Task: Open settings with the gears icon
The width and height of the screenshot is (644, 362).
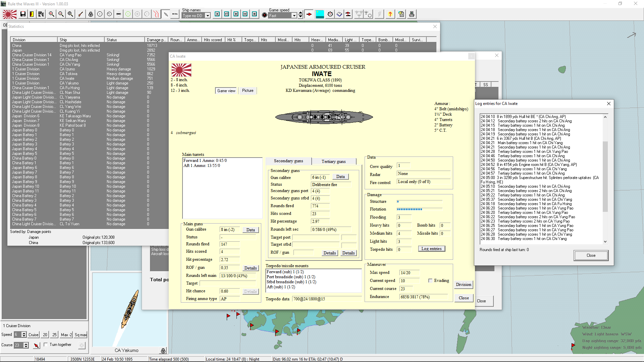Action: (x=41, y=14)
